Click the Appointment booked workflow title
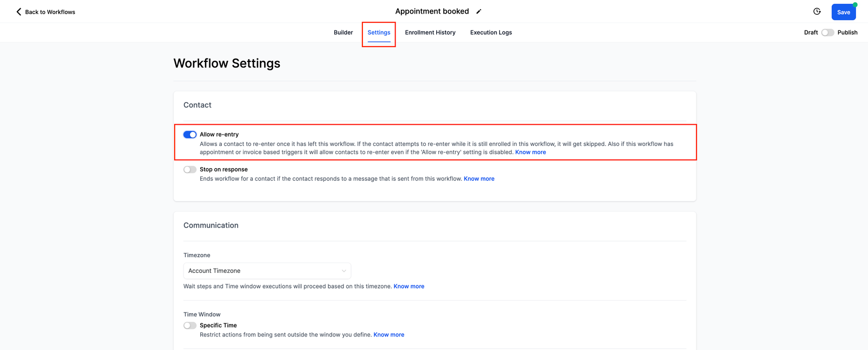 click(x=432, y=11)
